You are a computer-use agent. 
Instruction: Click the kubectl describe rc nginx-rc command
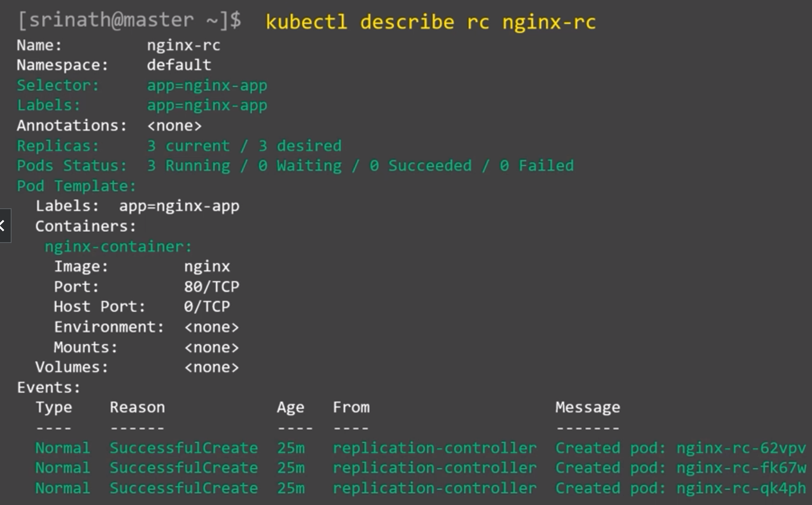(x=431, y=22)
